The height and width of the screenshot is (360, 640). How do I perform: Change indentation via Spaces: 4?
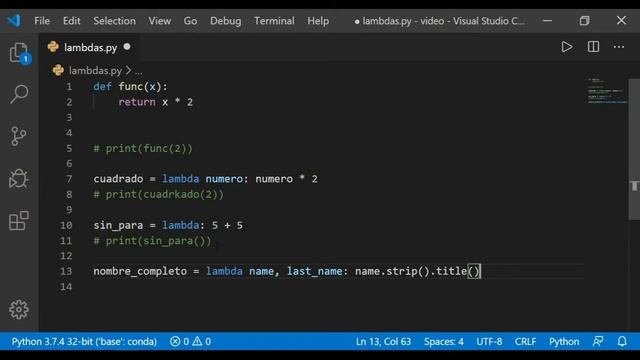click(444, 341)
